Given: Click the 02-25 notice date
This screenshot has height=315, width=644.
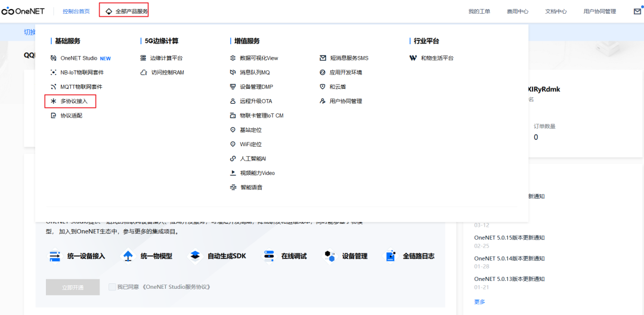Looking at the screenshot, I should coord(481,246).
